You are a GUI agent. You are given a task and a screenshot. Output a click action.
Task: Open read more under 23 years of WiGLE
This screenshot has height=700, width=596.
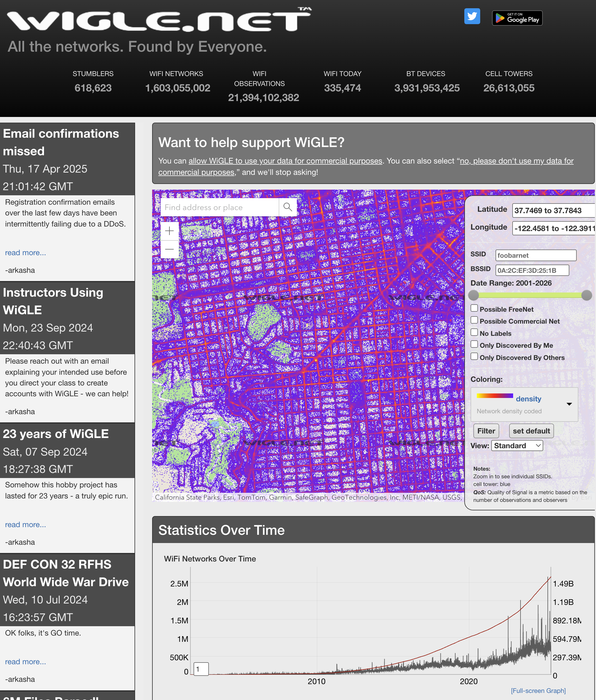tap(25, 525)
